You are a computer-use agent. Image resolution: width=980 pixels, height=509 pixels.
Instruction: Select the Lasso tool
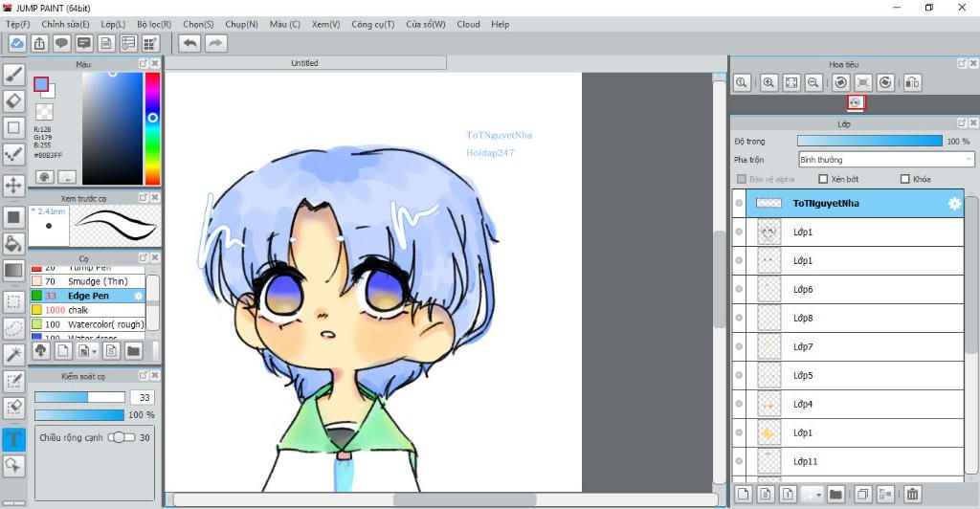pos(13,328)
